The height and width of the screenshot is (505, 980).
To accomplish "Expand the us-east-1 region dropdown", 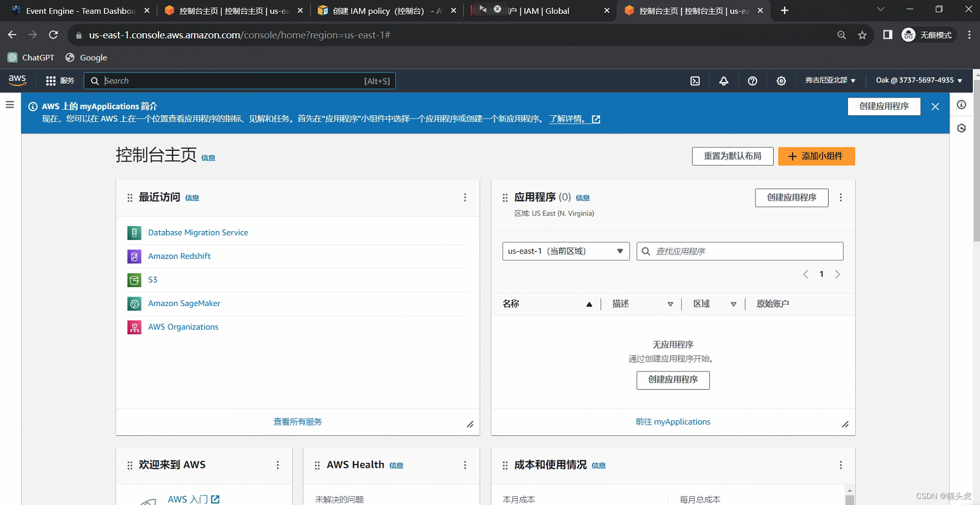I will point(566,251).
